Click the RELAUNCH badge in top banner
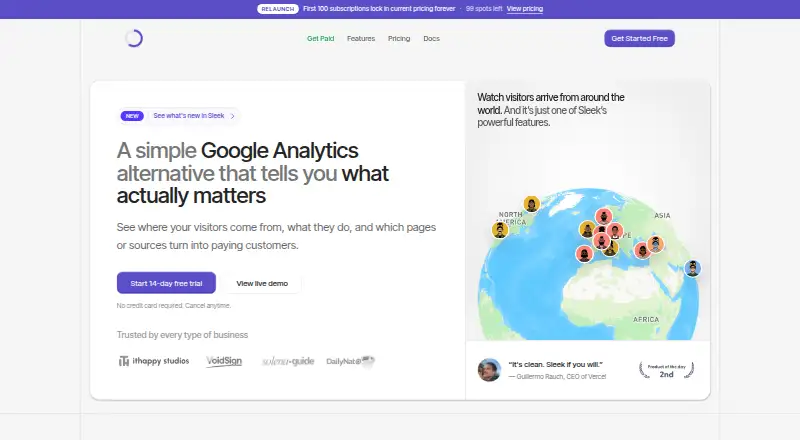The height and width of the screenshot is (440, 800). click(x=278, y=9)
